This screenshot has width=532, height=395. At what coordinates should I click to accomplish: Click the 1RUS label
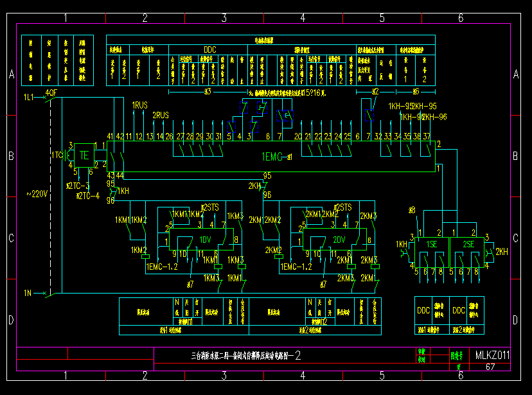coord(140,105)
